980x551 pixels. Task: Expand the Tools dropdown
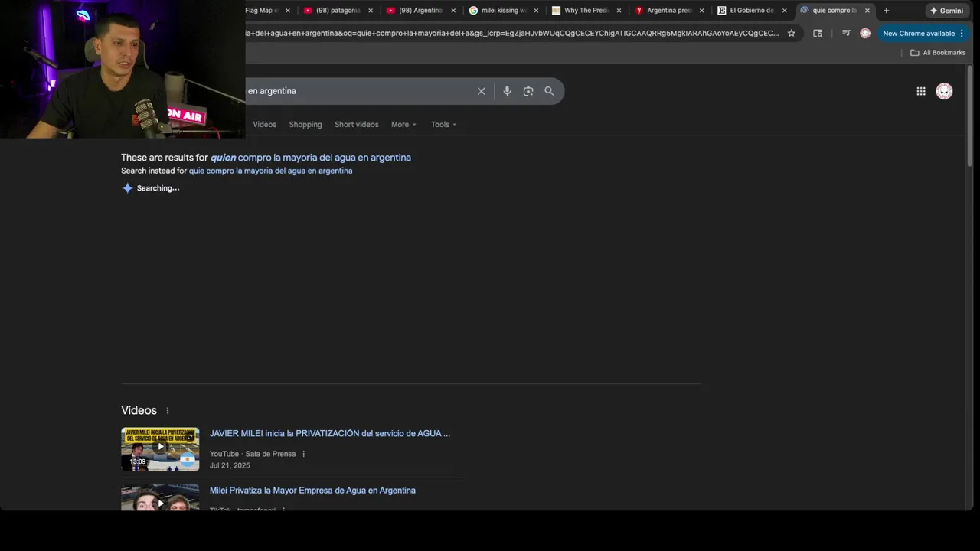(443, 125)
